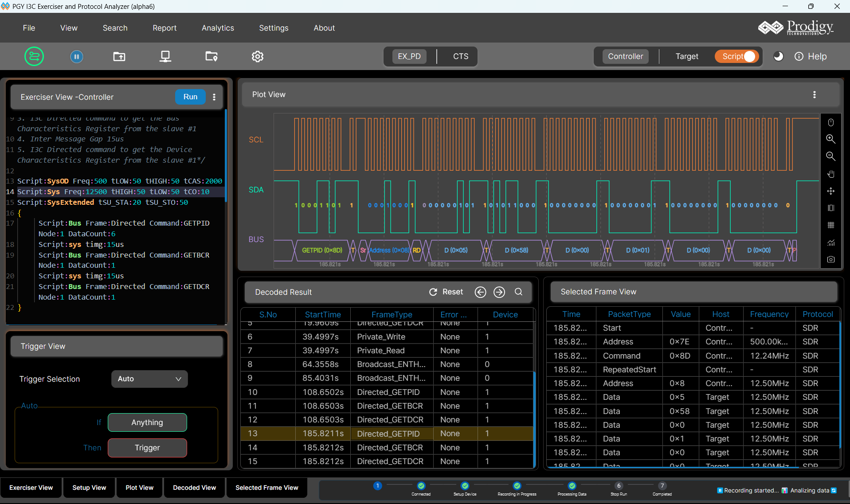The width and height of the screenshot is (850, 504).
Task: Open the Plot View three-dot options menu
Action: 814,94
